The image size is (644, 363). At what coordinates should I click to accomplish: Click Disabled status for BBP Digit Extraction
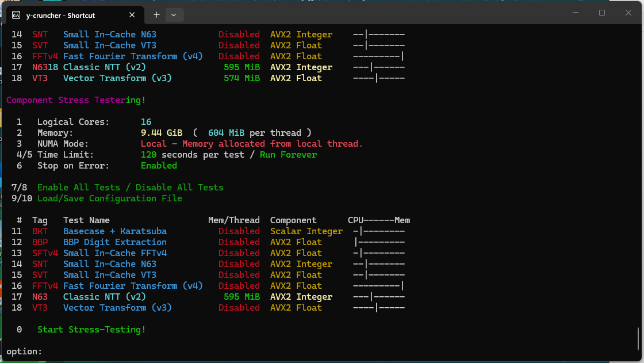[239, 242]
